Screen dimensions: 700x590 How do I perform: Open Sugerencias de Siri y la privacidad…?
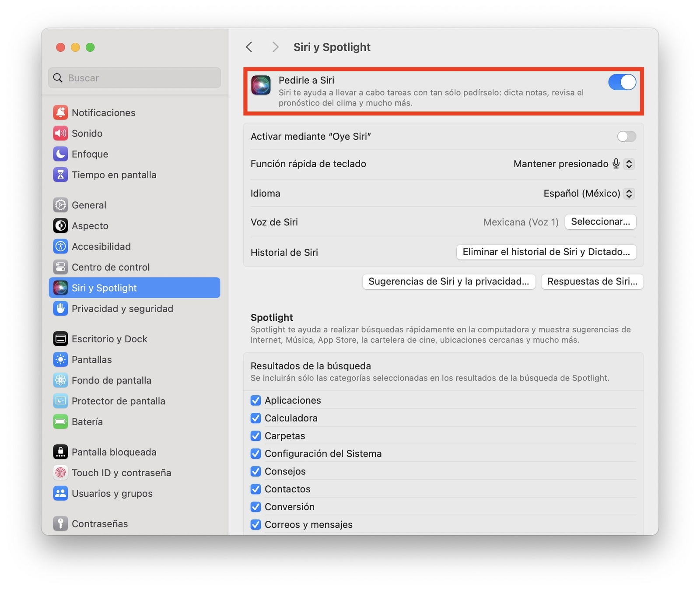click(x=449, y=281)
